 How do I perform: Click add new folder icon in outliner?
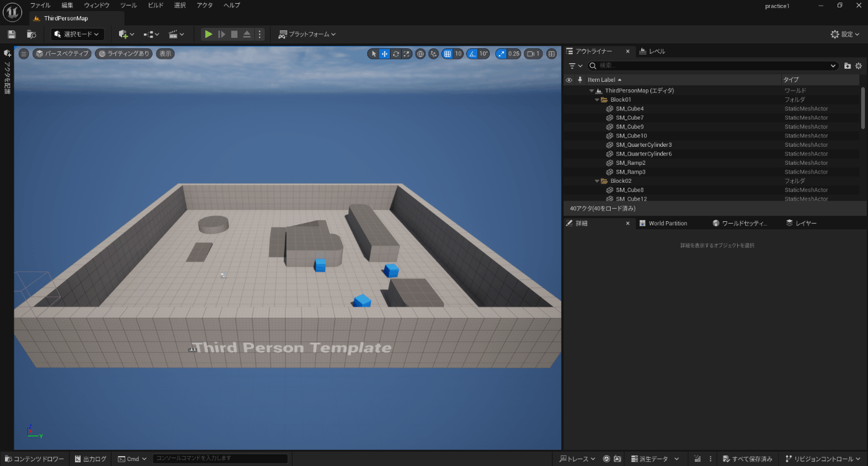coord(848,66)
